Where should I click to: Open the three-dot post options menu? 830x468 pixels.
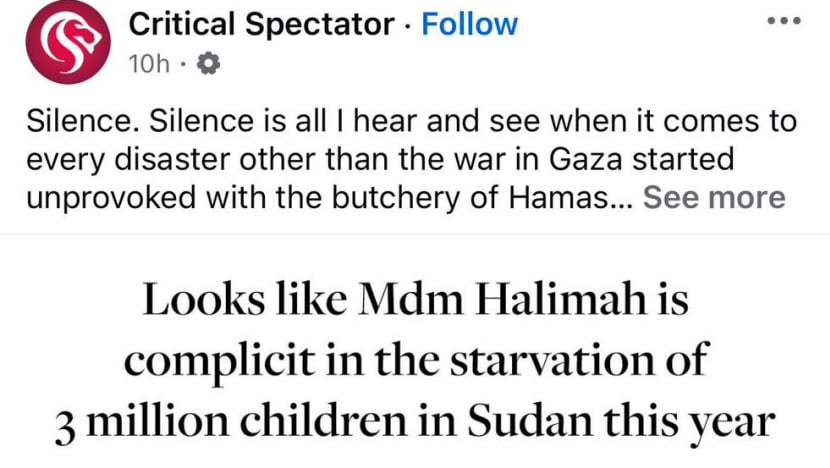tap(784, 21)
